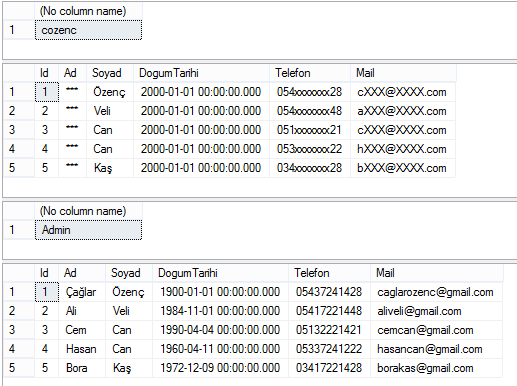The width and height of the screenshot is (517, 386).
Task: Select masked phone 053xxxxxxx22 cell
Action: (310, 149)
